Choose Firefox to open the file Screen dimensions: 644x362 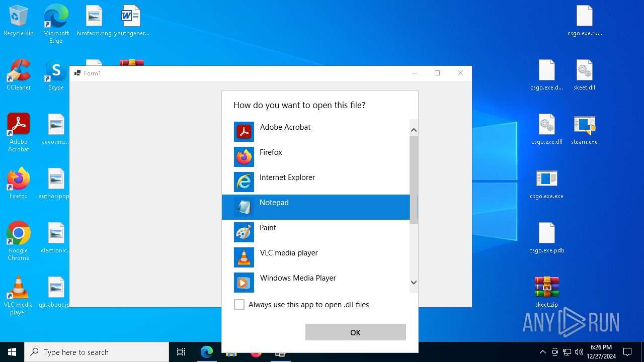pos(316,157)
